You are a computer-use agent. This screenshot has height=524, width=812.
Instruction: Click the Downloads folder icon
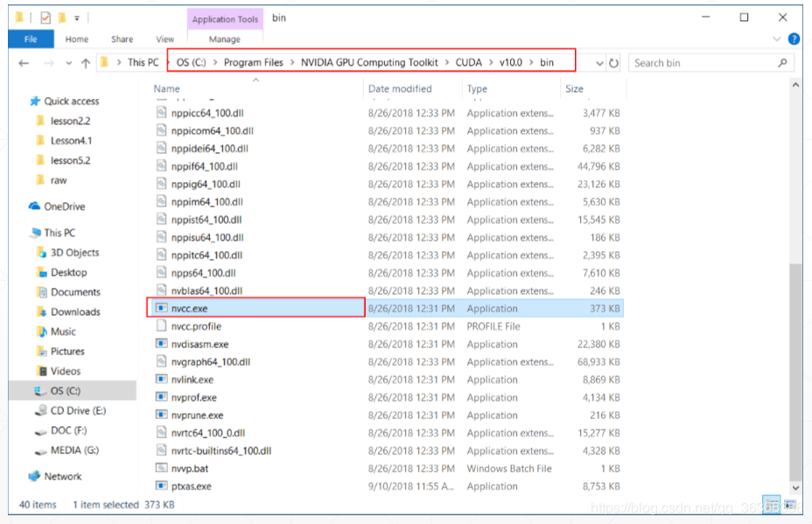tap(41, 311)
